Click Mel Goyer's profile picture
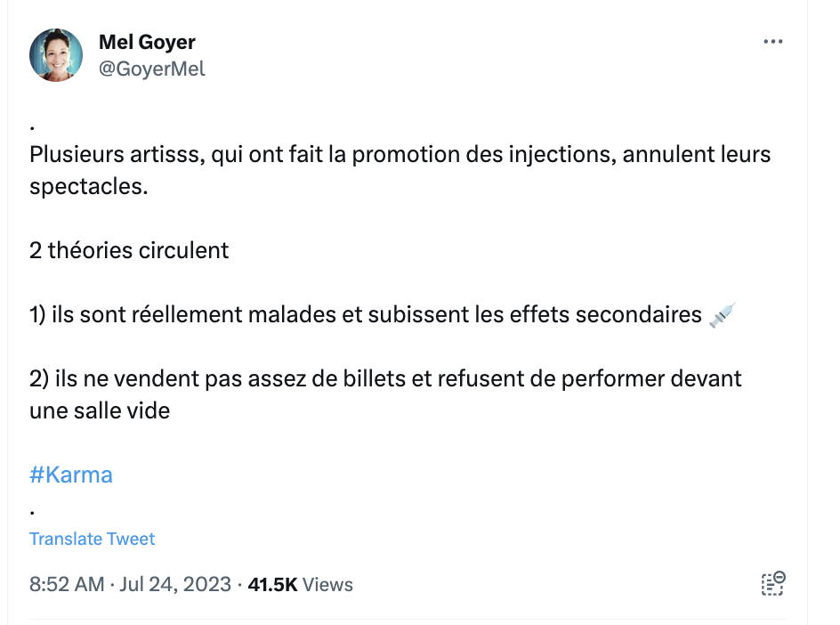840x625 pixels. click(x=56, y=55)
